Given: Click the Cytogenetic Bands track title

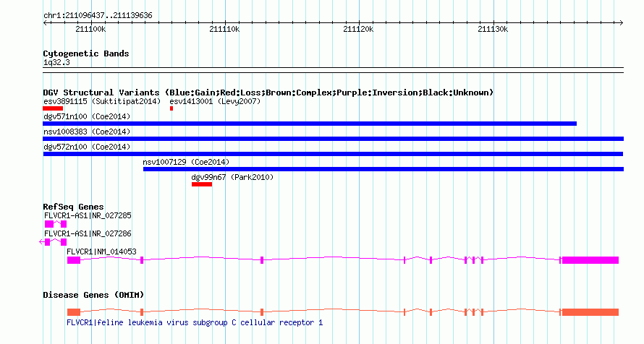Looking at the screenshot, I should 86,53.
